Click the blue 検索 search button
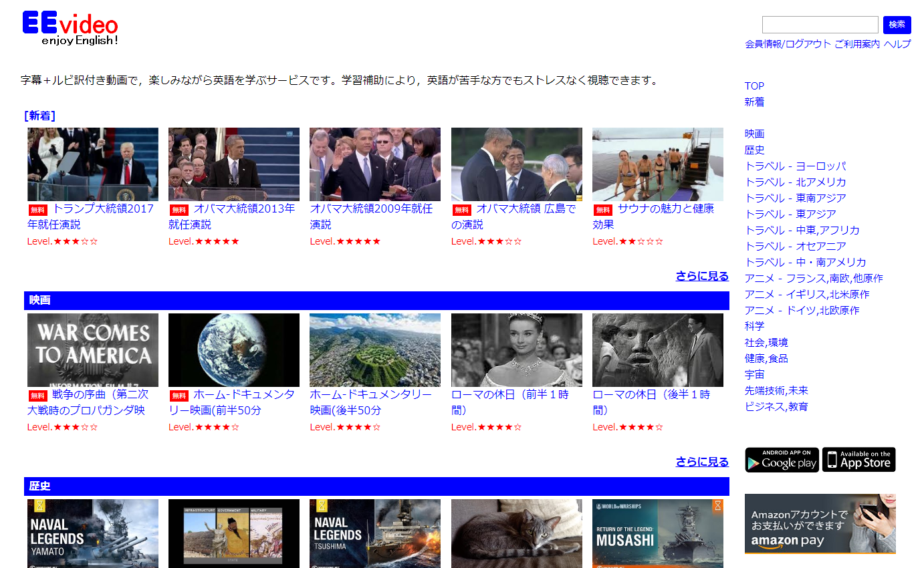This screenshot has height=568, width=924. pyautogui.click(x=897, y=25)
